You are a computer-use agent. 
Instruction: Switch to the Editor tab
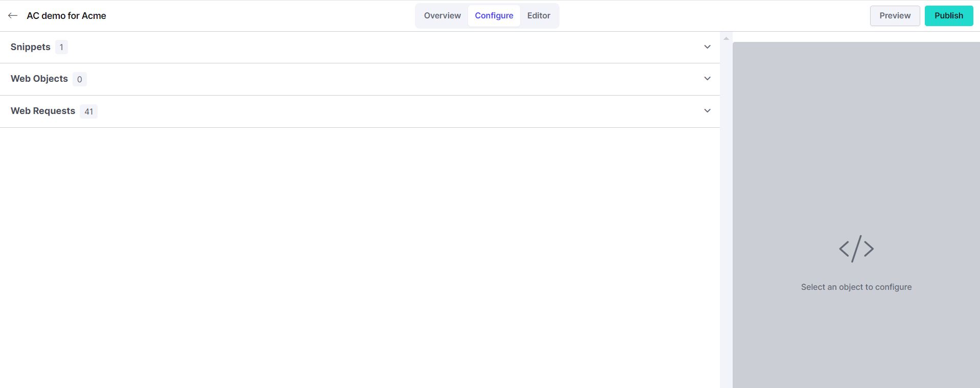point(539,16)
